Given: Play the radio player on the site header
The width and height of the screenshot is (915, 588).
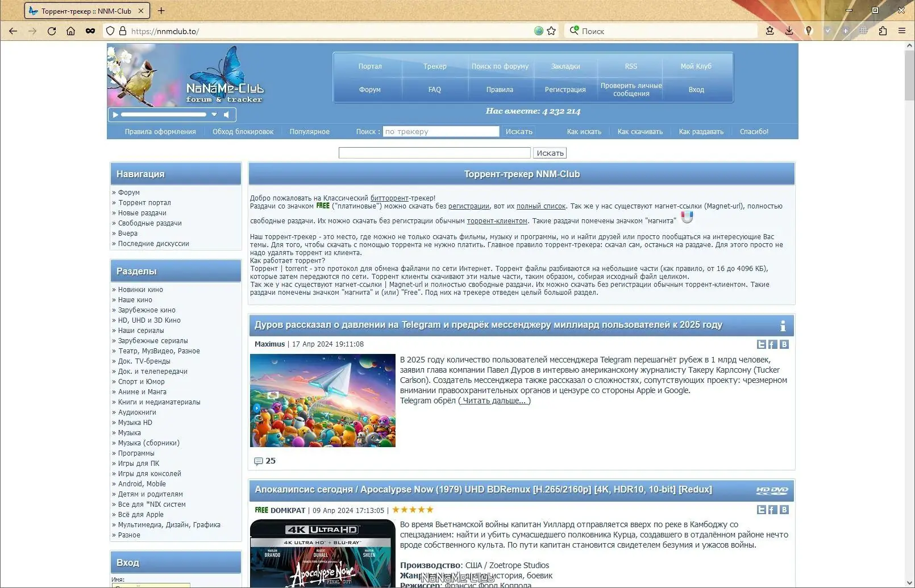Looking at the screenshot, I should pos(115,115).
